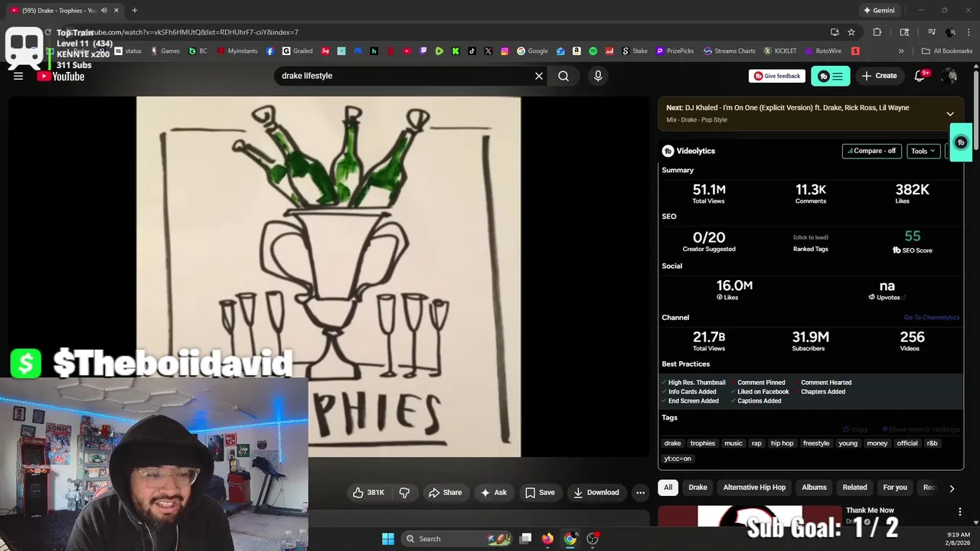Screen dimensions: 980x551
Task: Open the Windows Start menu
Action: point(388,539)
